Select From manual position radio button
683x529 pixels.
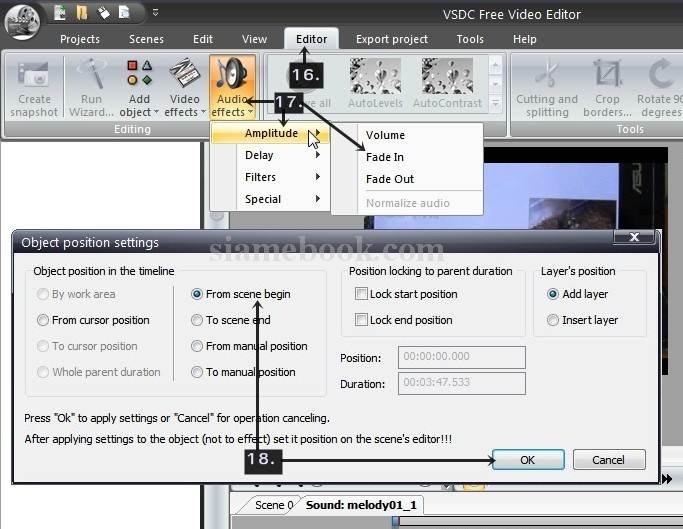point(197,346)
